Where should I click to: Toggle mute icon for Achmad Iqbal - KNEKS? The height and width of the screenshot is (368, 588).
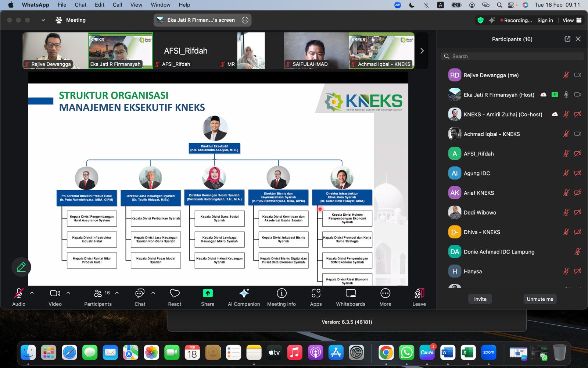(566, 134)
